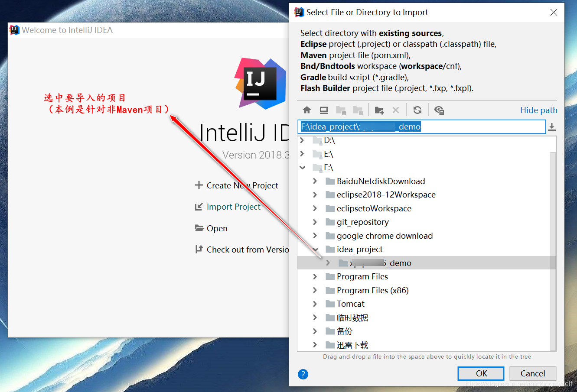
Task: Select the project directory toolbar icon
Action: 341,110
